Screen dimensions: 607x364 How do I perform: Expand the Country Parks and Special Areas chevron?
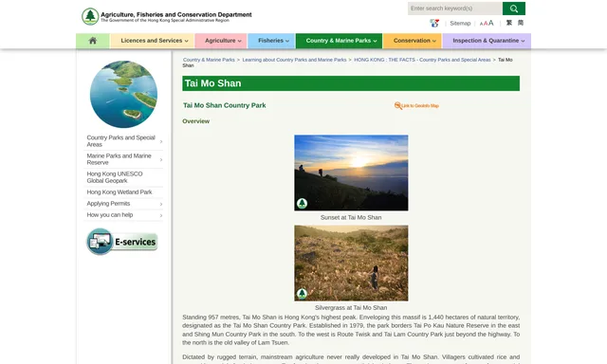point(161,141)
